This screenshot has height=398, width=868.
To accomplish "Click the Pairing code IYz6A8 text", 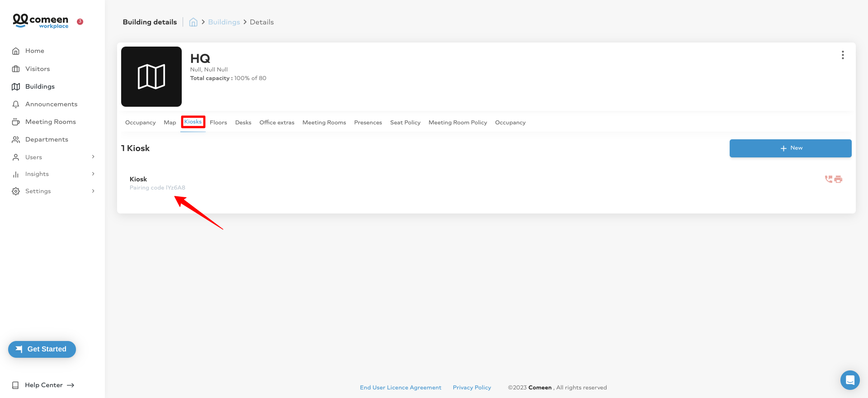I will (x=157, y=188).
